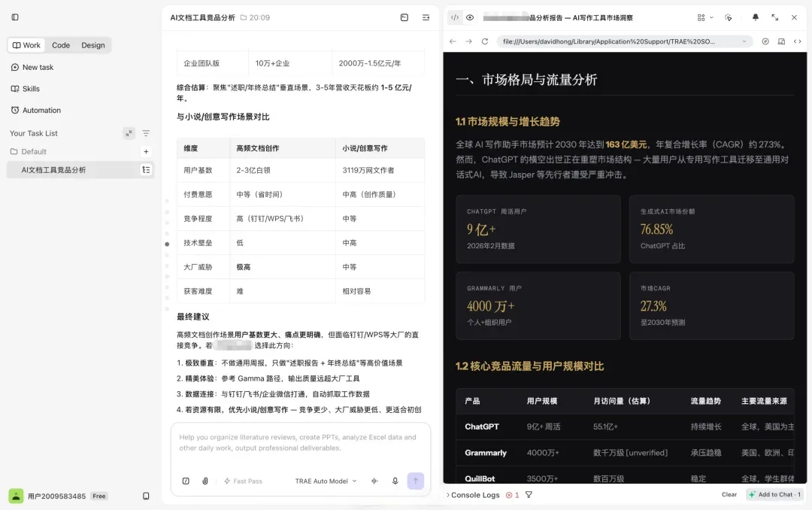The height and width of the screenshot is (510, 812).
Task: Click the 9亿+ ChatGPT weekly users card
Action: tap(538, 229)
